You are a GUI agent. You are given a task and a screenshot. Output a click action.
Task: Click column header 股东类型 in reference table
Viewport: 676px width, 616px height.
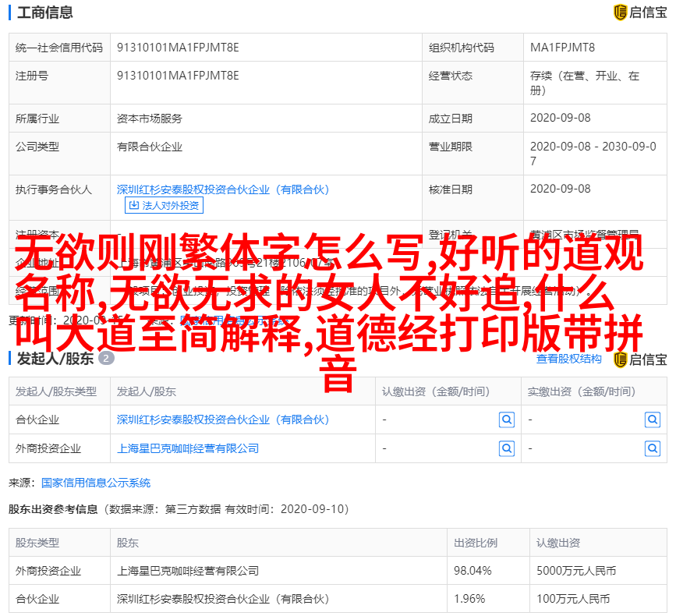[37, 543]
